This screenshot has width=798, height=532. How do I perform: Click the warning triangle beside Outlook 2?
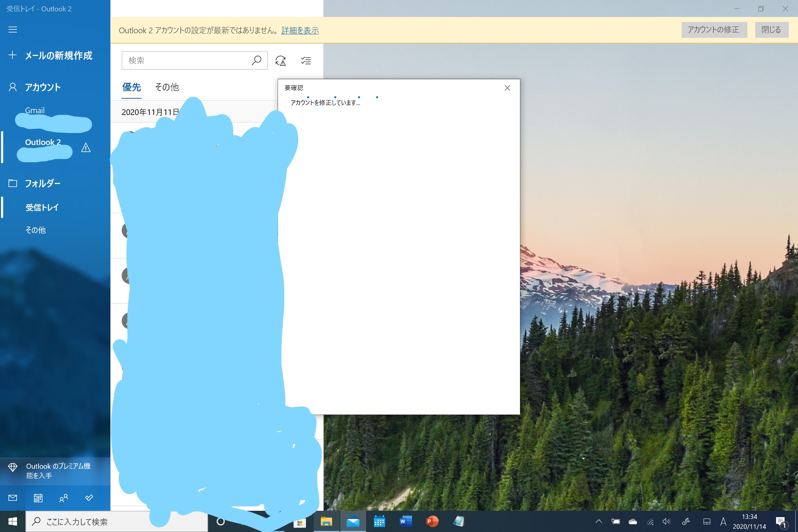click(x=86, y=147)
